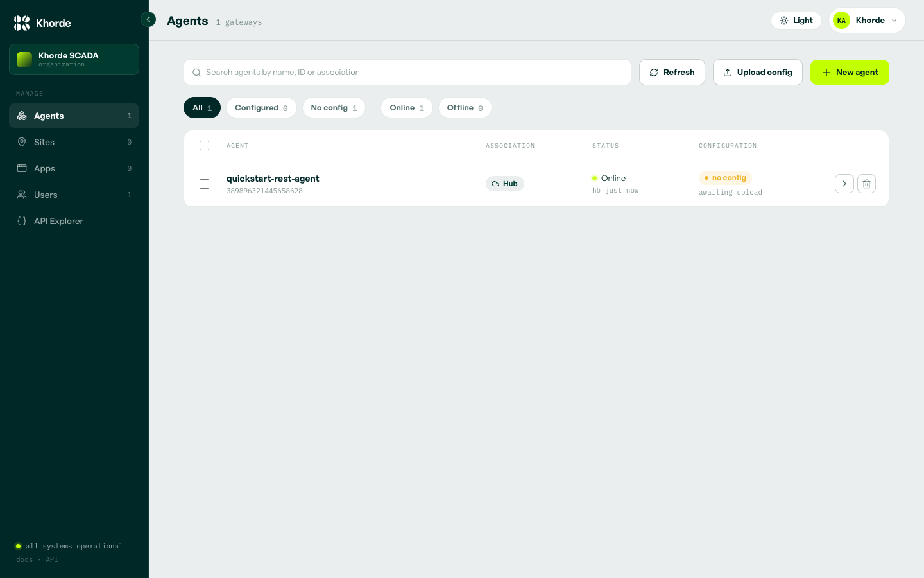Open the API Explorer page

[74, 221]
